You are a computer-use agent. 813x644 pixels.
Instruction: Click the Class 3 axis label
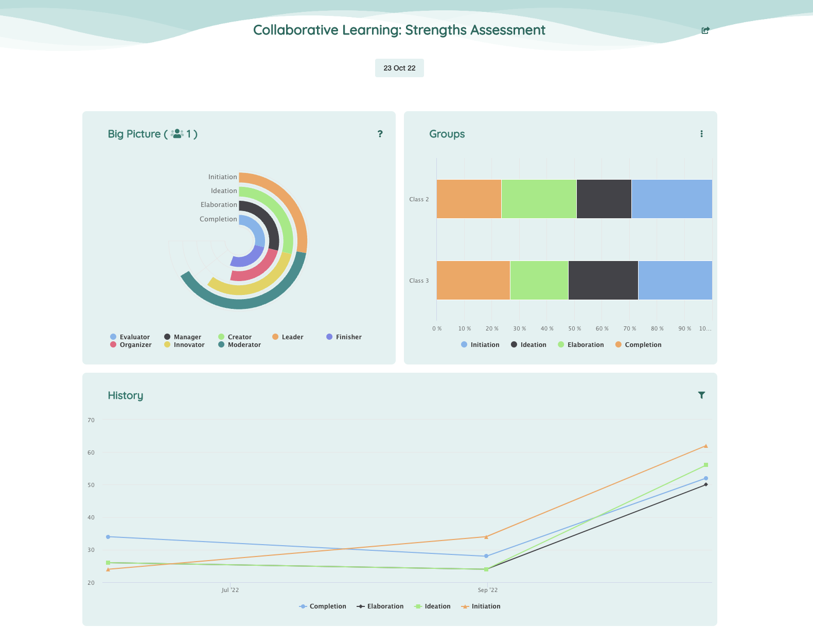(x=419, y=281)
